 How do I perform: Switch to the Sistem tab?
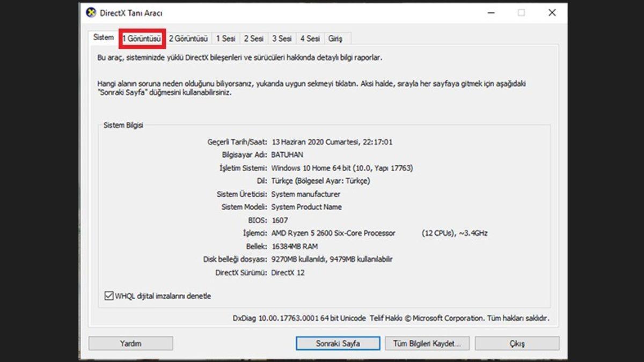(104, 38)
